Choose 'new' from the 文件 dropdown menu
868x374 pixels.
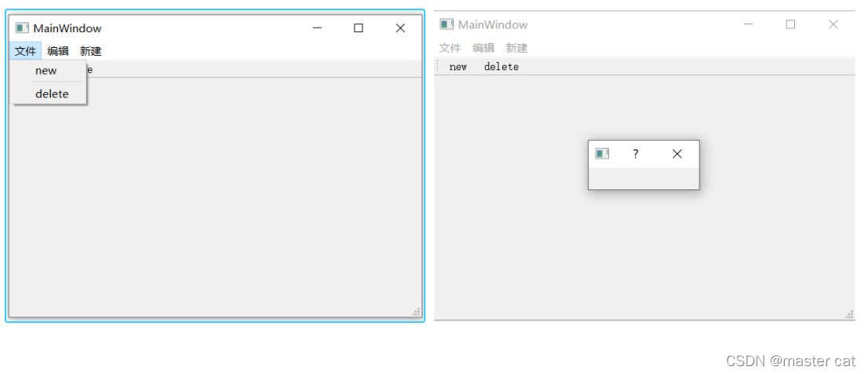click(x=48, y=71)
